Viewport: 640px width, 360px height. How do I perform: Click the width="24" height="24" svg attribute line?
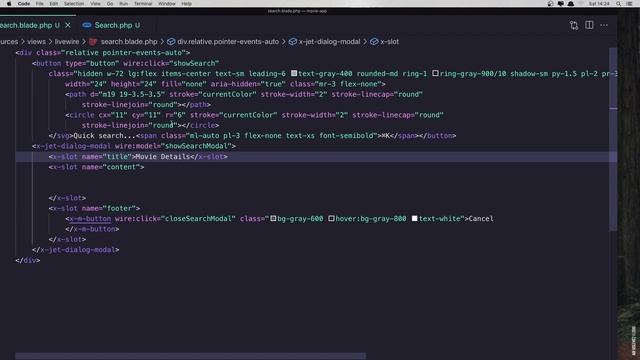[225, 84]
